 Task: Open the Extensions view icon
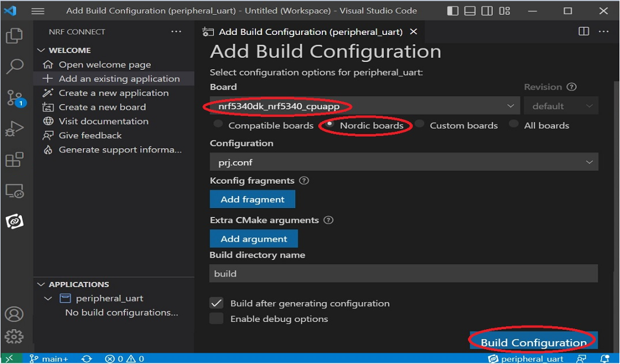(14, 160)
